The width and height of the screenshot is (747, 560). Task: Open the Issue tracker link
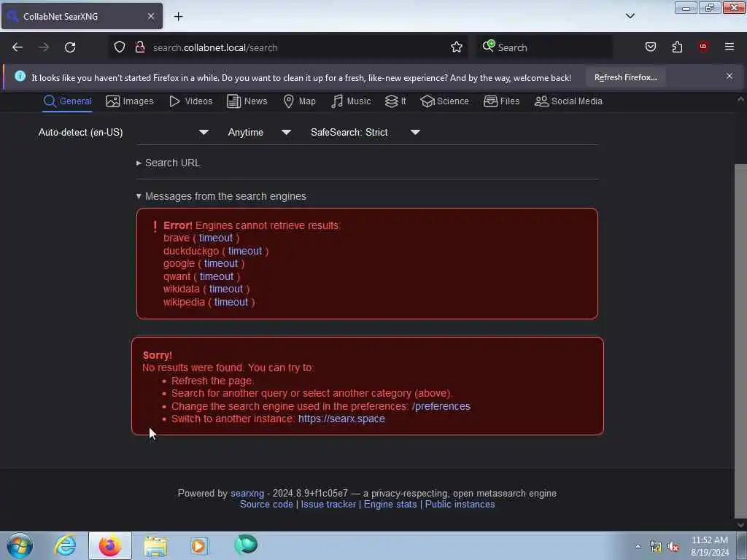coord(328,505)
